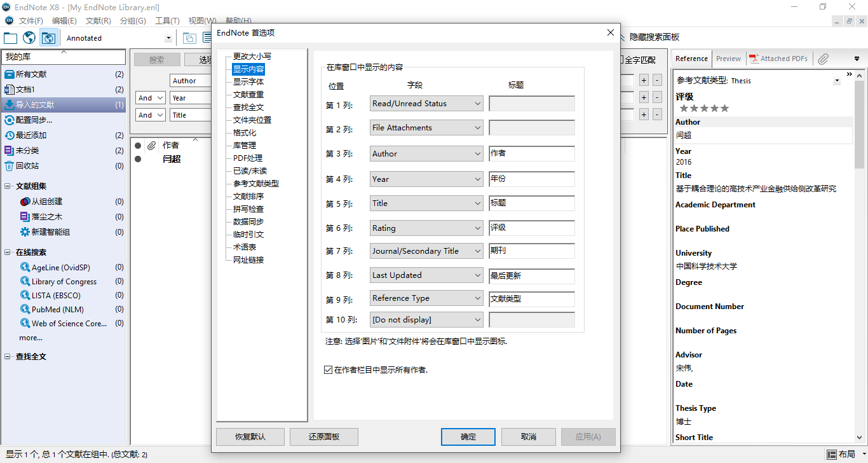
Task: Toggle 在作者栏目中显示所有作者 checkbox
Action: tap(329, 370)
